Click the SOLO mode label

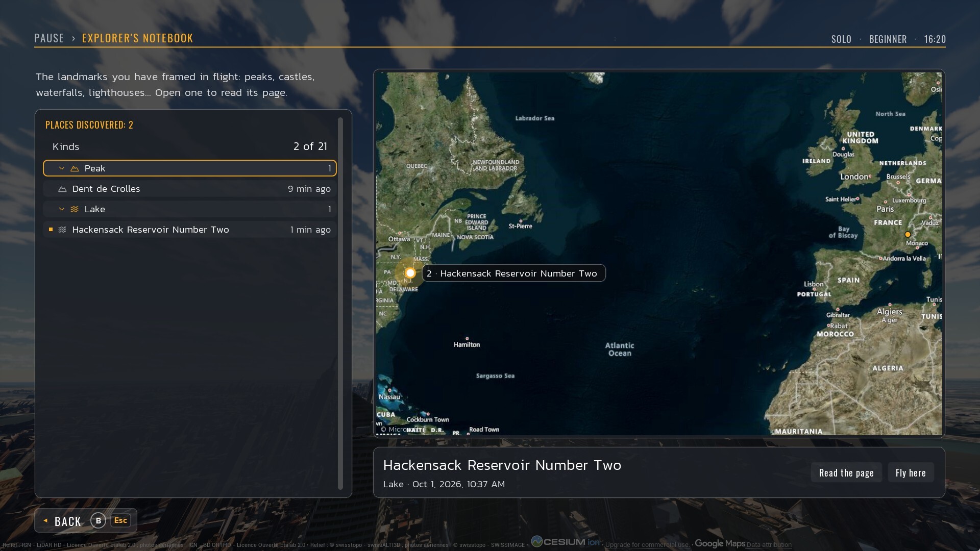pos(841,39)
